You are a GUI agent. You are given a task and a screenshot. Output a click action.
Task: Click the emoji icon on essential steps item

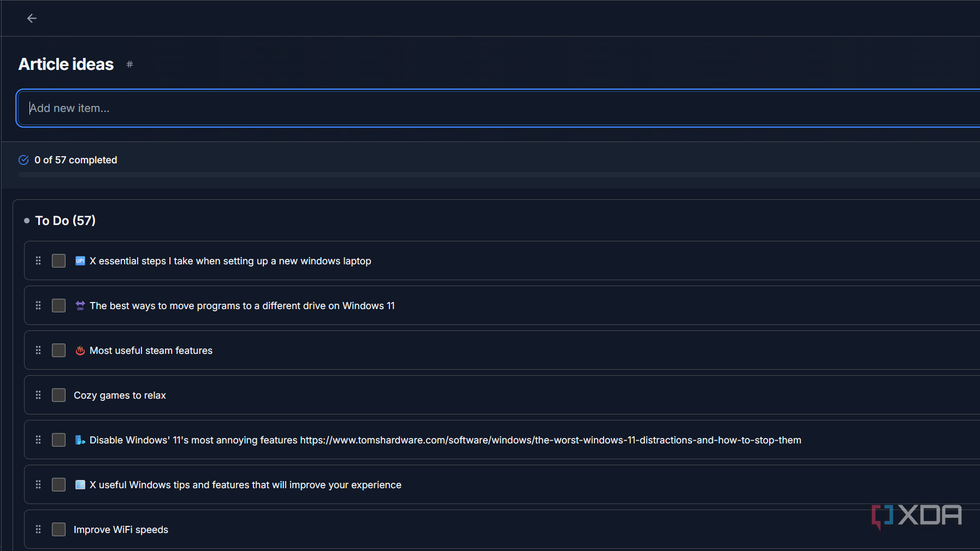(80, 261)
